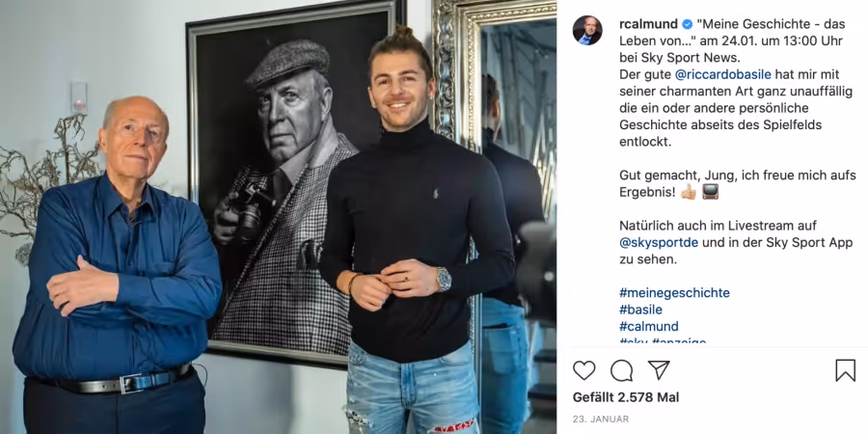Click the partially visible #sky hashtag

[634, 341]
